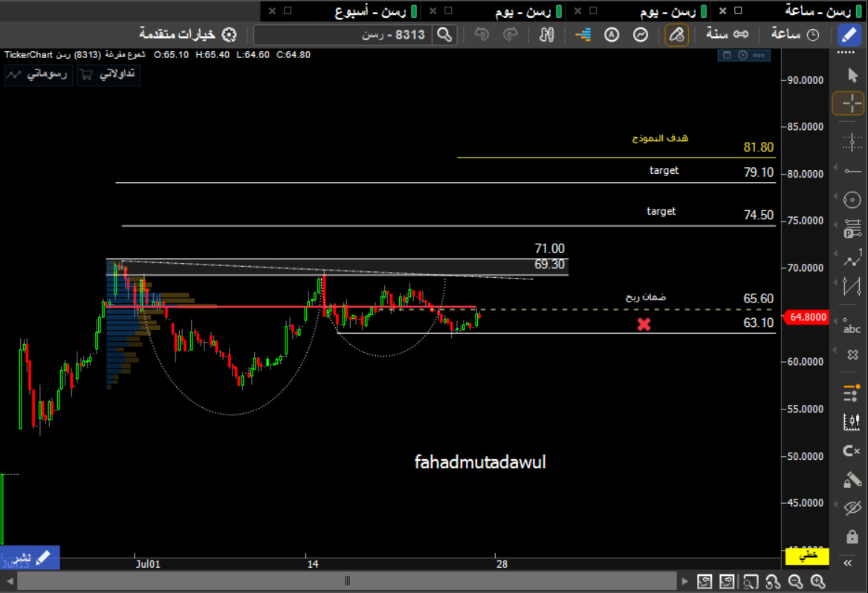Viewport: 868px width, 593px height.
Task: Expand the abc text tool submenu arrow
Action: coord(836,321)
